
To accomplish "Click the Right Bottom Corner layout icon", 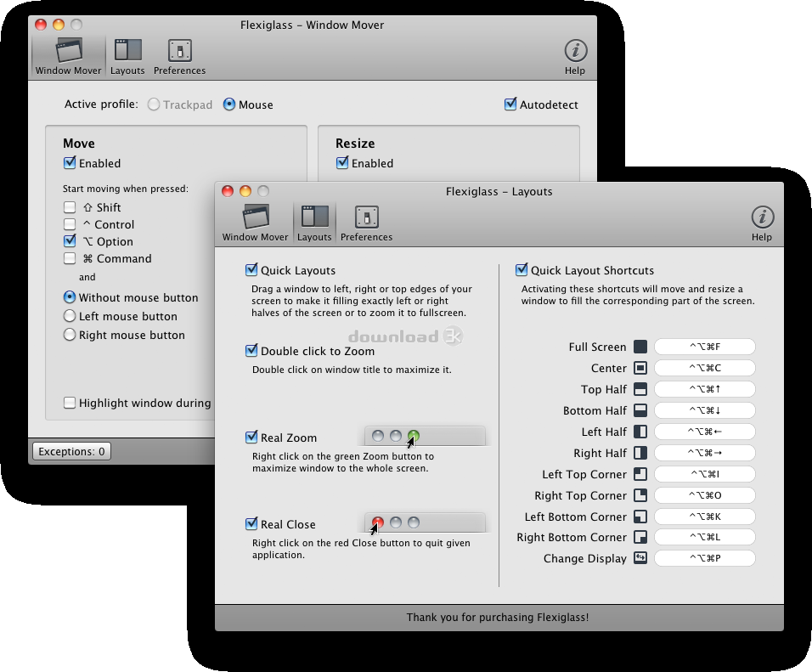I will click(640, 537).
